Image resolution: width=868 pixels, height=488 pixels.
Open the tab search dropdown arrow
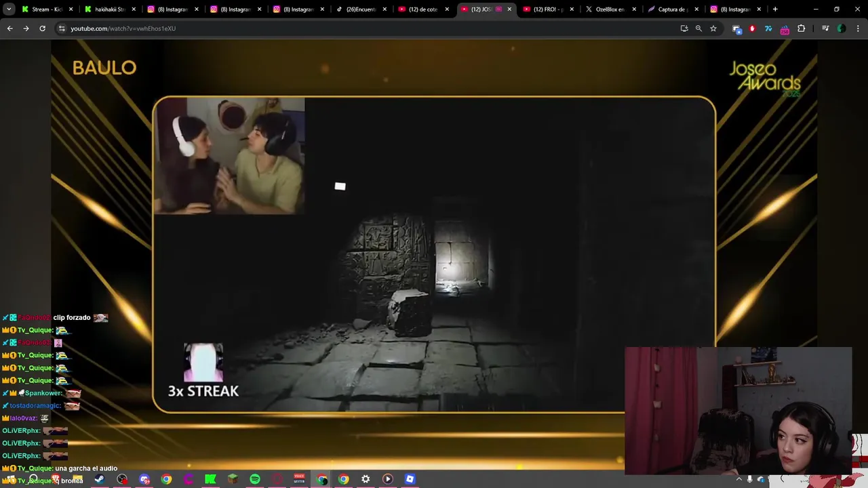coord(9,9)
